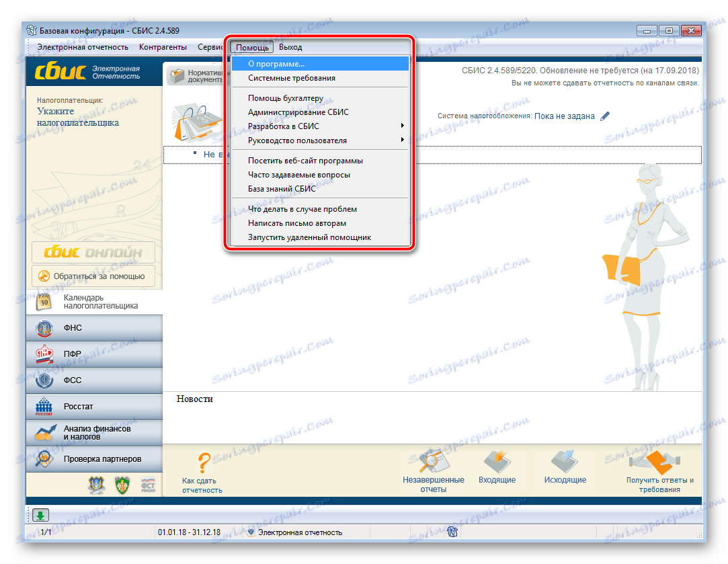Select Помощь бухгалтеру menu item
Screen dimensions: 728x564
click(x=320, y=98)
